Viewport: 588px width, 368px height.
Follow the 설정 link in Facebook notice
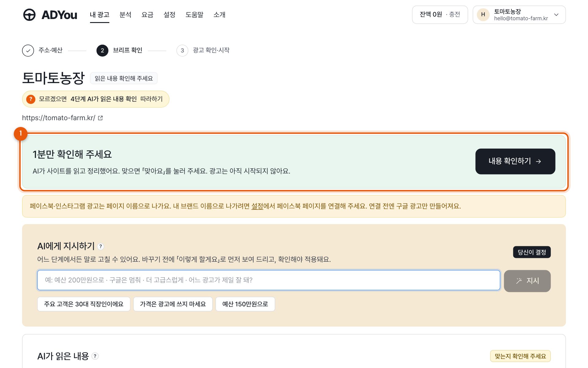pyautogui.click(x=257, y=206)
